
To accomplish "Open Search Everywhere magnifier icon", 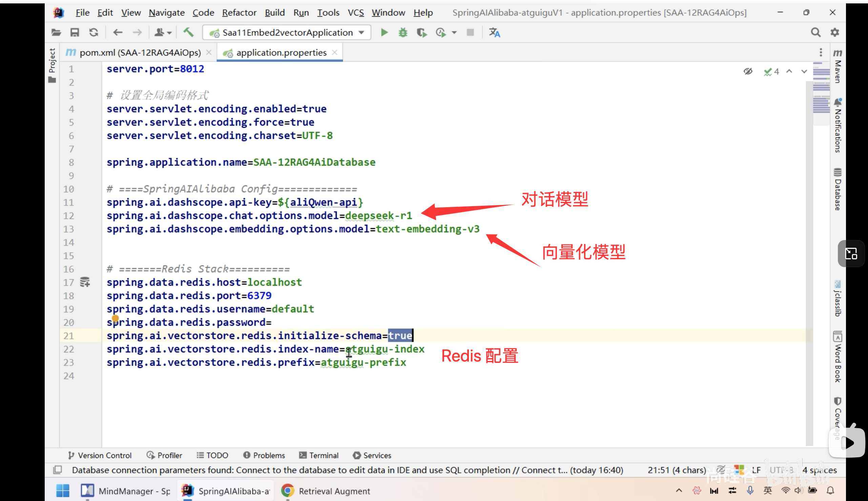I will pos(815,33).
